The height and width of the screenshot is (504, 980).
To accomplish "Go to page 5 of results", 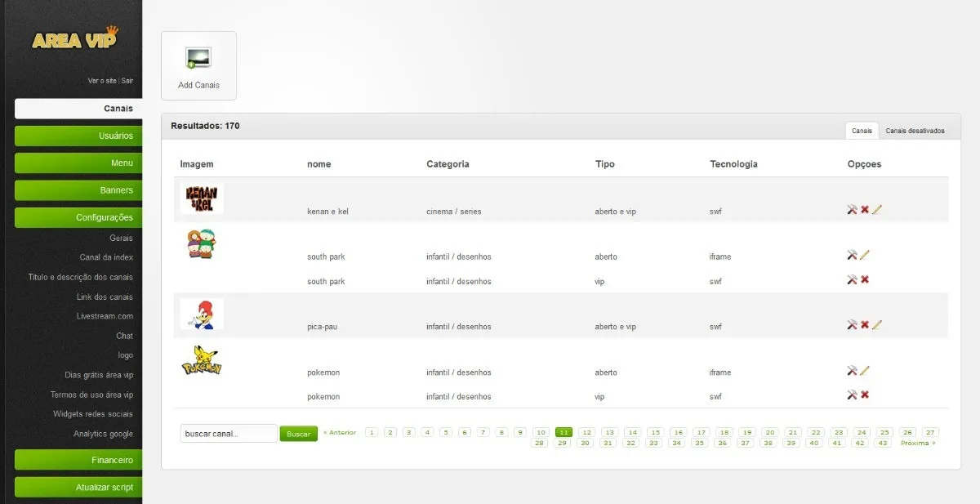I will coord(446,432).
